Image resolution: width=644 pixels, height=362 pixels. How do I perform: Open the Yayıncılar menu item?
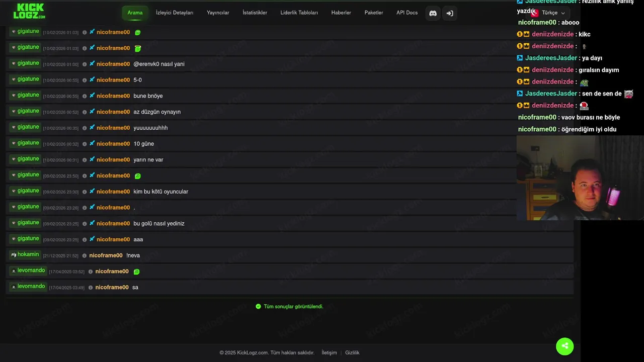pyautogui.click(x=218, y=13)
